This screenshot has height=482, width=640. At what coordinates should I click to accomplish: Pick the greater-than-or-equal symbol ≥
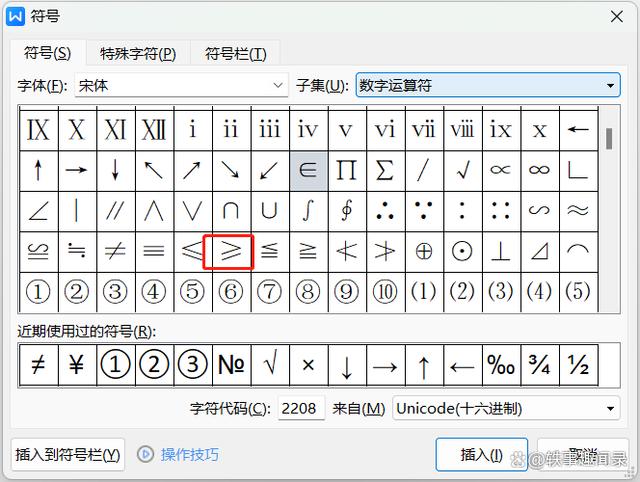coord(231,251)
